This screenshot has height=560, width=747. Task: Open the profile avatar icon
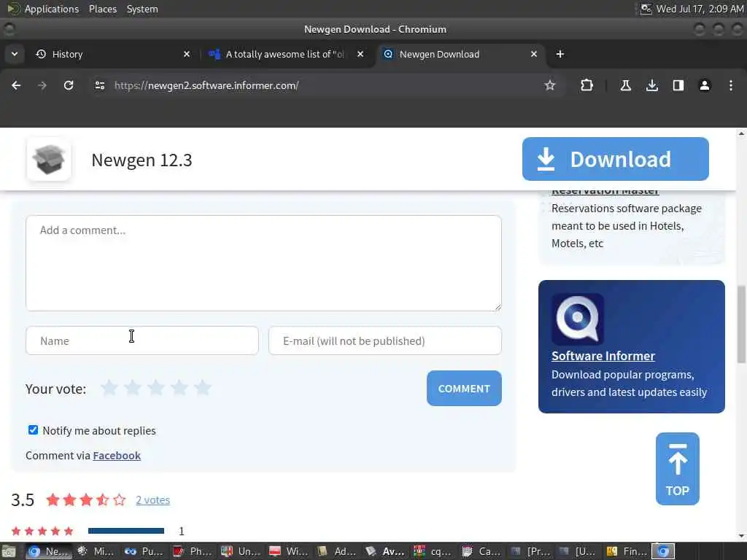tap(705, 85)
